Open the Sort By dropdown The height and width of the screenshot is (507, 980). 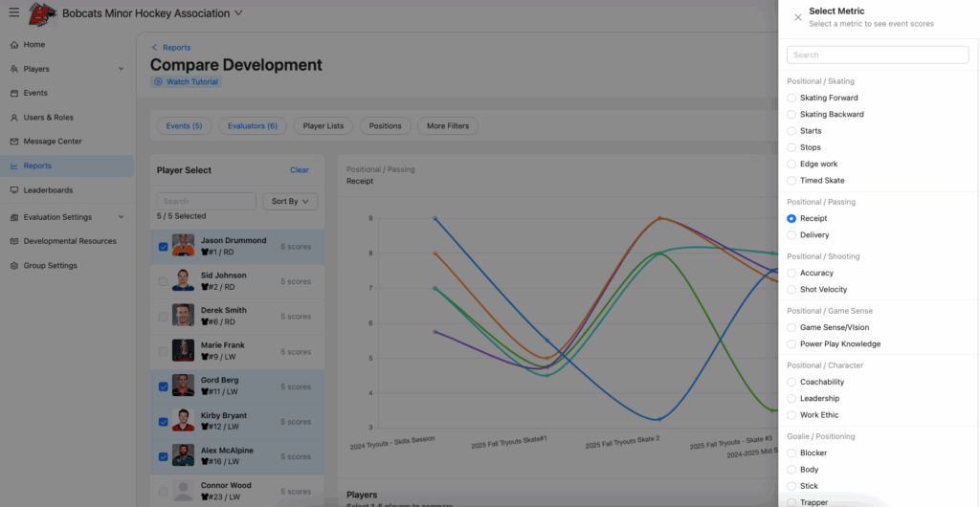point(290,202)
